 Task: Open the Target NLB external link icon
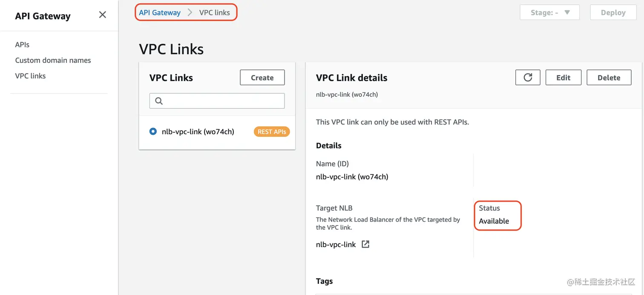coord(365,244)
